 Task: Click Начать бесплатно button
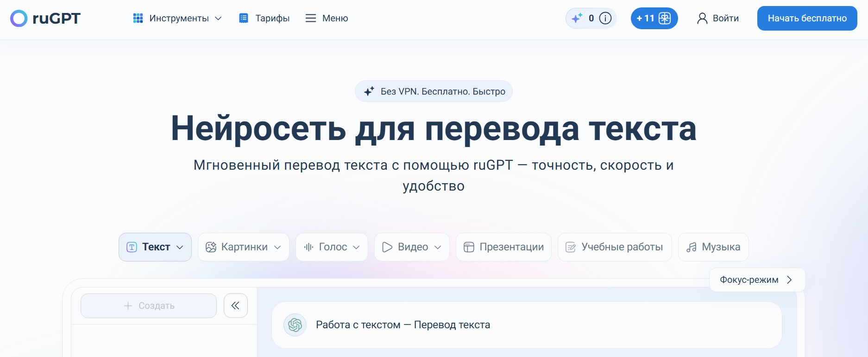pyautogui.click(x=807, y=18)
